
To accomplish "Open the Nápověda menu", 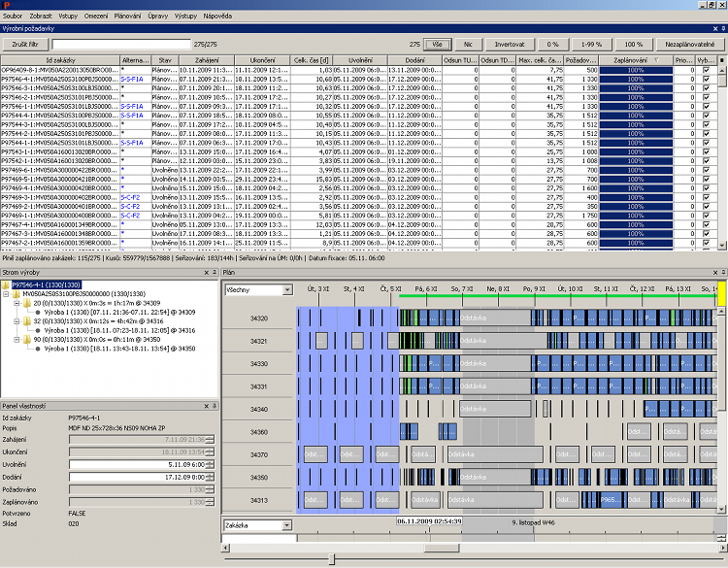I will (217, 16).
